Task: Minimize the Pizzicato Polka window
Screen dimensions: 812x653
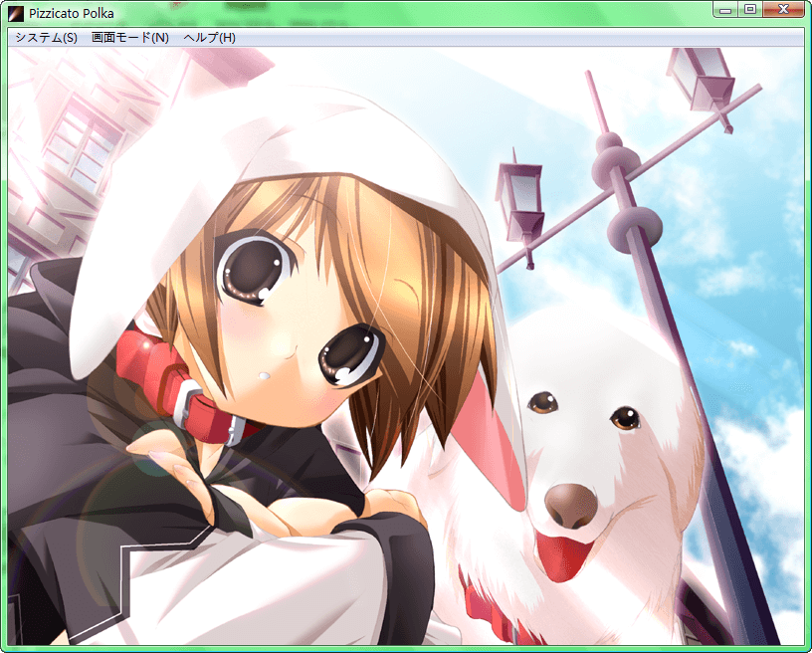Action: [x=726, y=10]
